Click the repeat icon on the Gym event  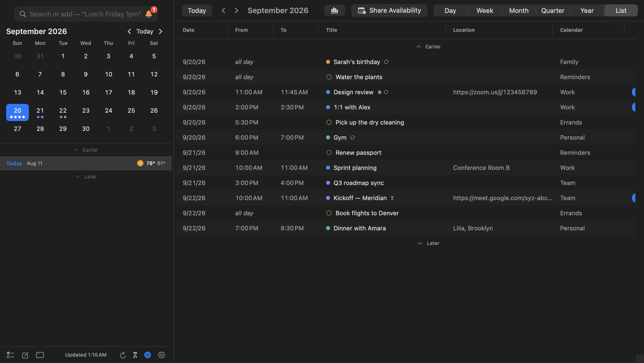point(353,137)
